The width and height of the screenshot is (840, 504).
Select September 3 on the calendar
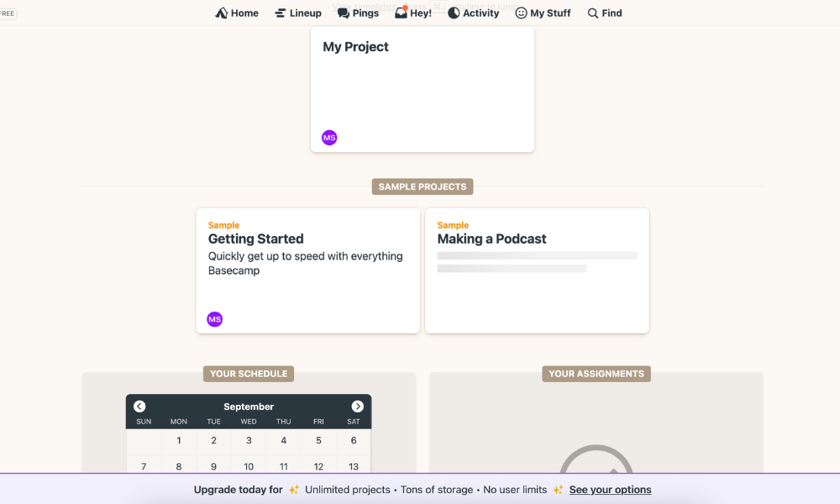coord(249,441)
